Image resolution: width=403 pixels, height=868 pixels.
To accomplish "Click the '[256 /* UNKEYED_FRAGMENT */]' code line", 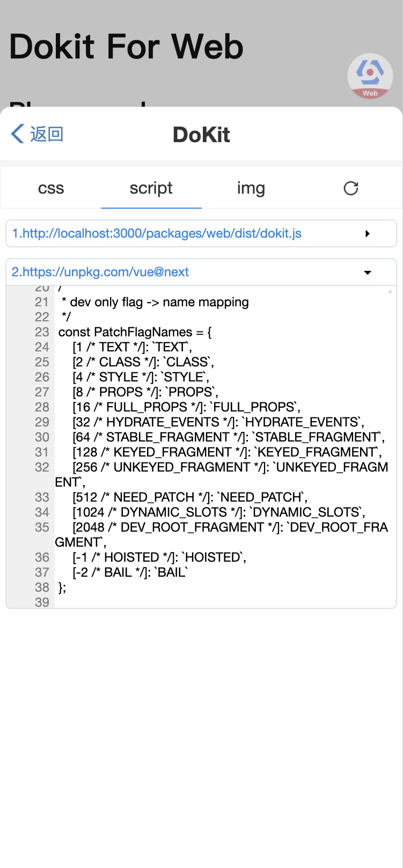I will (222, 474).
